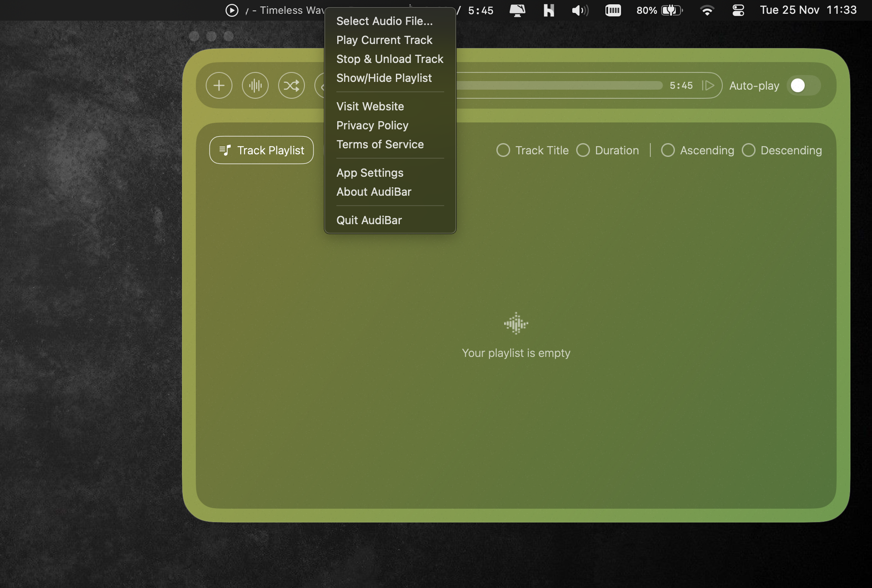
Task: Click the waveform icon above the empty playlist message
Action: (x=516, y=323)
